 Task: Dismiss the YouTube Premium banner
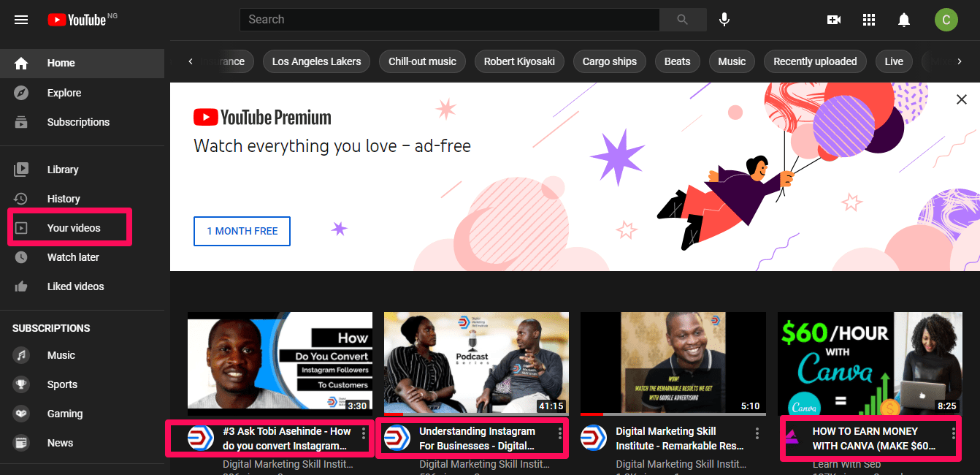tap(961, 99)
